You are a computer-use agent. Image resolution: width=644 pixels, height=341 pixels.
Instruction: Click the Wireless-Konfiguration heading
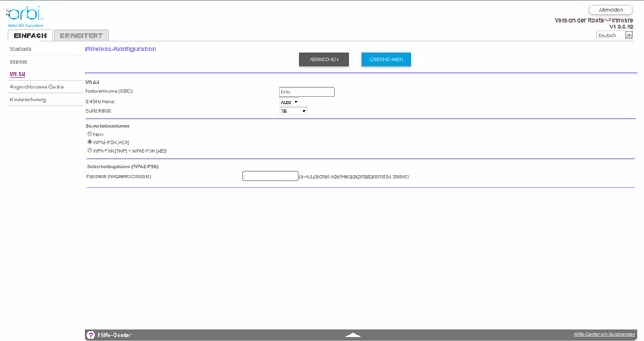click(120, 49)
